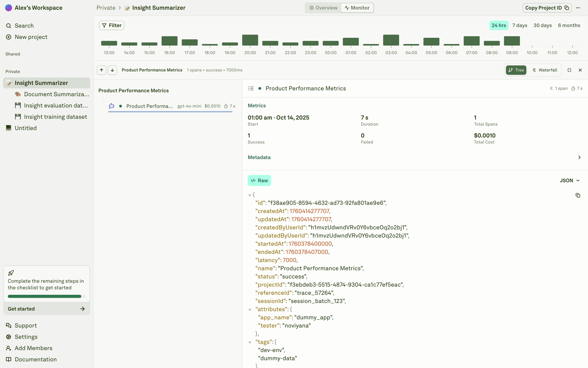The image size is (588, 368).
Task: Collapse the trace panel with minimize icon
Action: coord(569,70)
